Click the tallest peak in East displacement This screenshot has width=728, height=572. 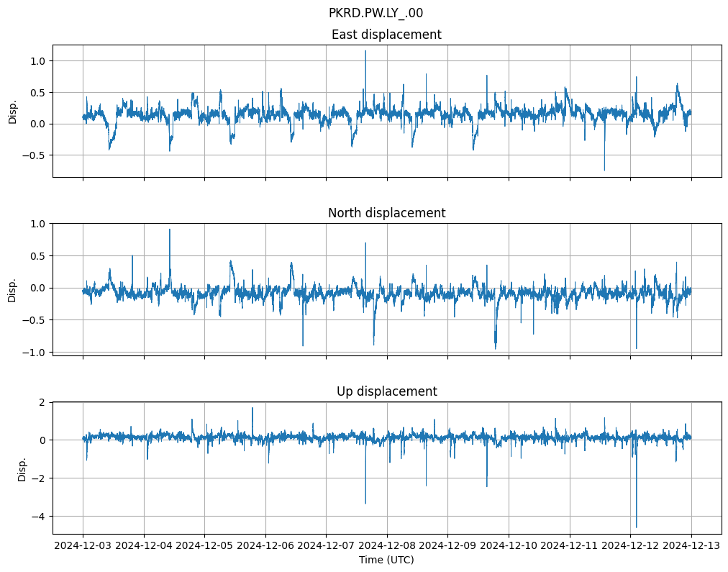[x=365, y=51]
